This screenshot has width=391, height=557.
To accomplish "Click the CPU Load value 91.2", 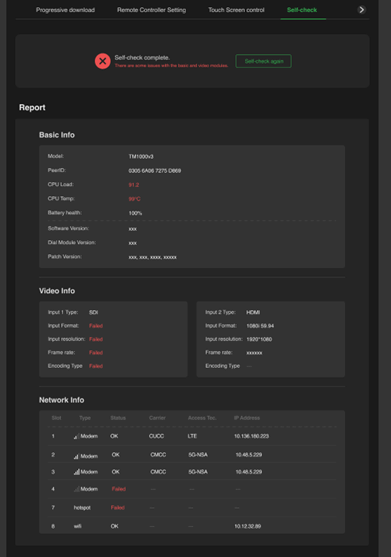I will click(134, 185).
